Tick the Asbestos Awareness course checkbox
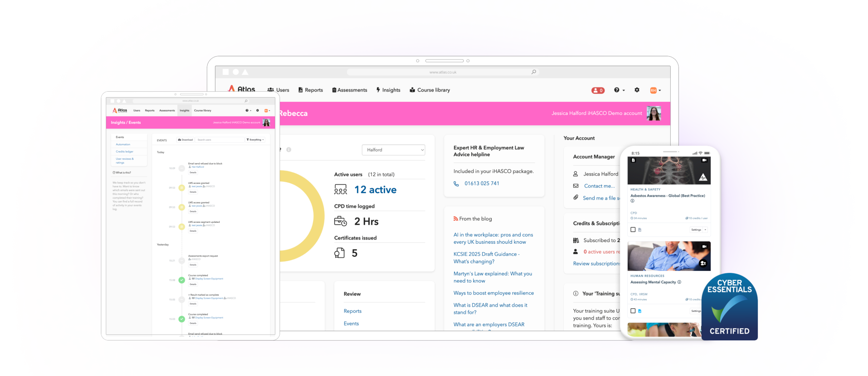 click(x=633, y=230)
